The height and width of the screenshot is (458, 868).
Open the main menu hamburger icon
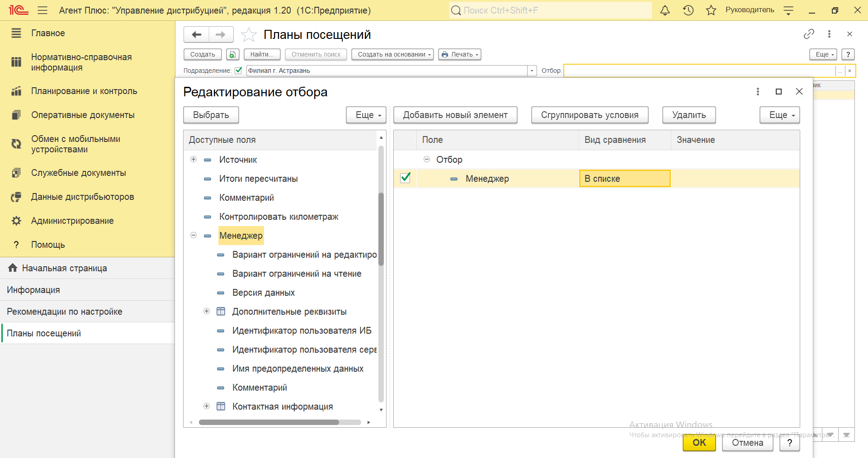coord(42,10)
